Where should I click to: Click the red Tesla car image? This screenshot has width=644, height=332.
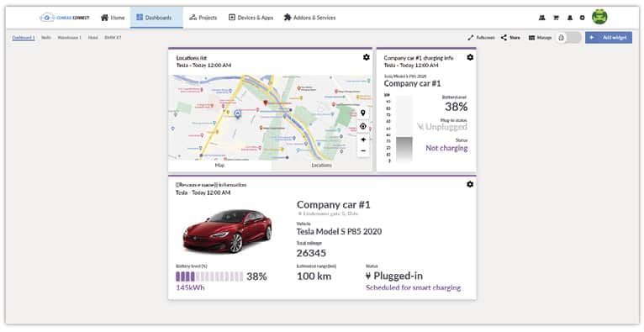[228, 231]
